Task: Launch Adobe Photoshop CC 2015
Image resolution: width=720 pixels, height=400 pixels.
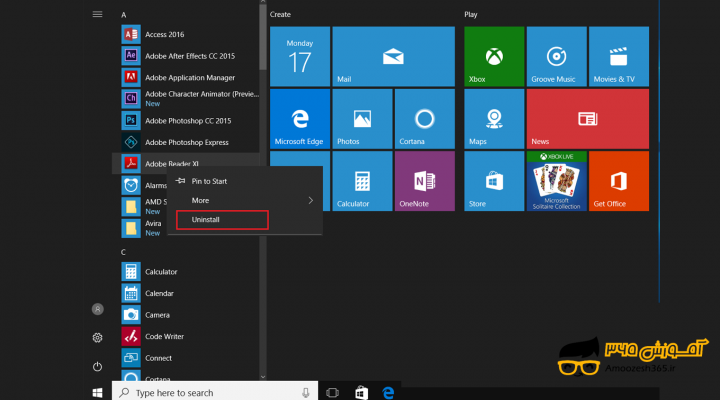Action: pyautogui.click(x=186, y=121)
